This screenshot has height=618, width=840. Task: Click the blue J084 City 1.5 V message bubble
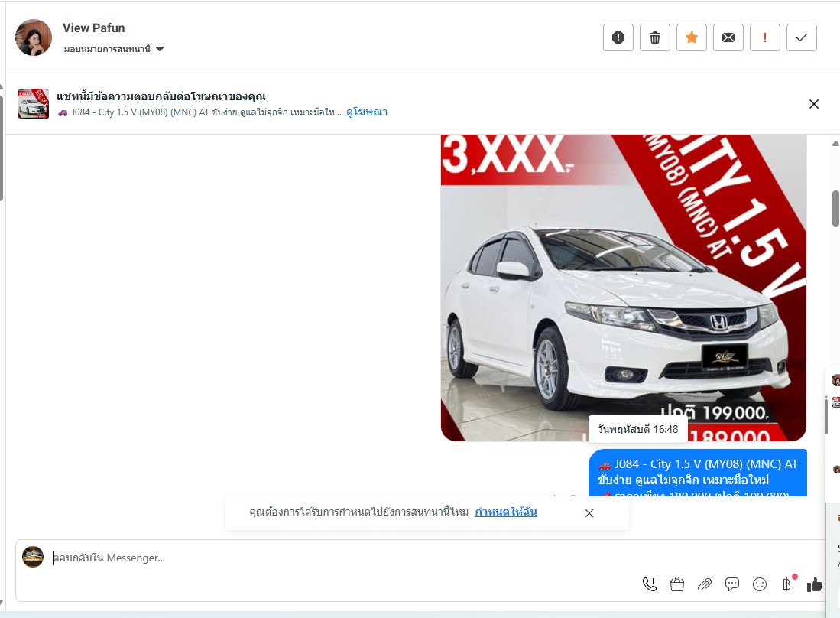coord(698,473)
